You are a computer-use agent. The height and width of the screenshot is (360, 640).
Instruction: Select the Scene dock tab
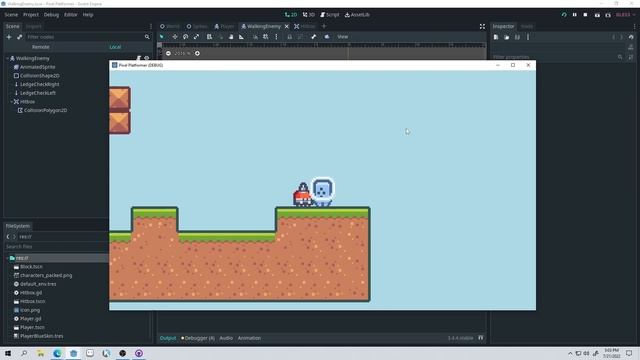click(12, 26)
